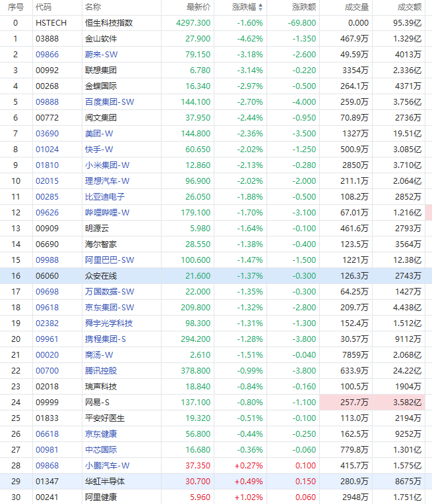
Task: Sort by 最新价 column header
Action: click(199, 7)
